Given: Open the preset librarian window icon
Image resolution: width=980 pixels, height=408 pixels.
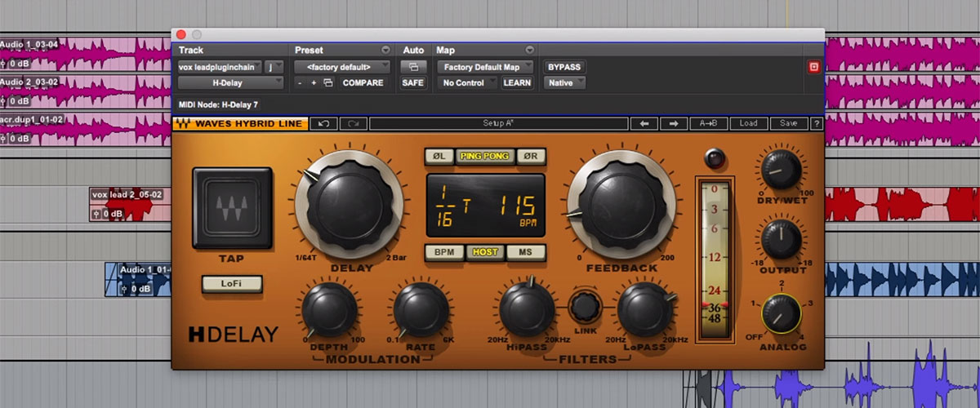Looking at the screenshot, I should click(x=328, y=82).
